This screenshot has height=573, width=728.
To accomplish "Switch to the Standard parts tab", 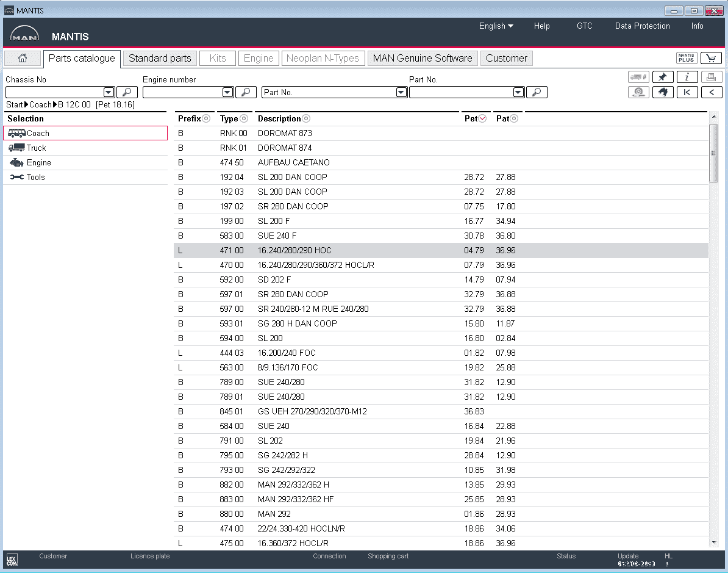I will [160, 58].
